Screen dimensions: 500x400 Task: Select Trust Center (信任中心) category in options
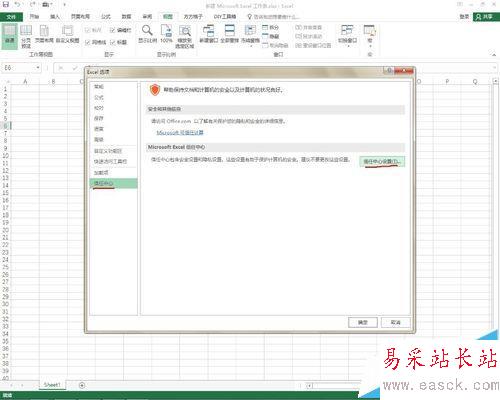[113, 183]
